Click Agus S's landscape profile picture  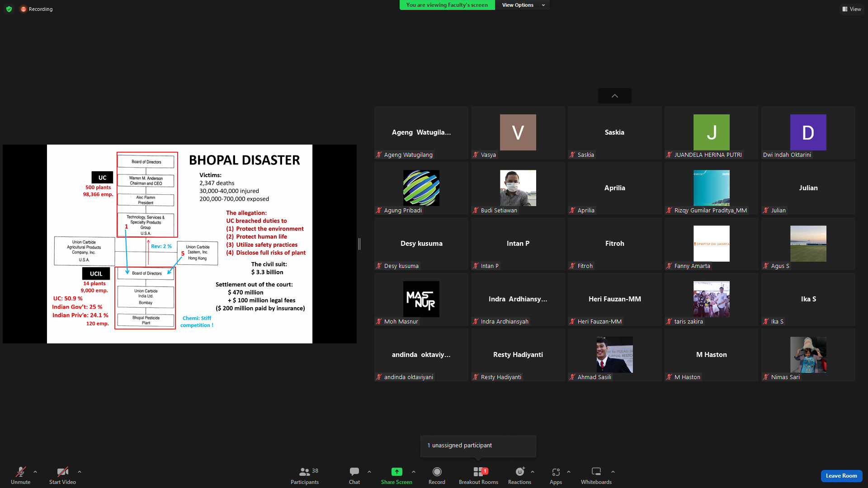[x=808, y=244]
